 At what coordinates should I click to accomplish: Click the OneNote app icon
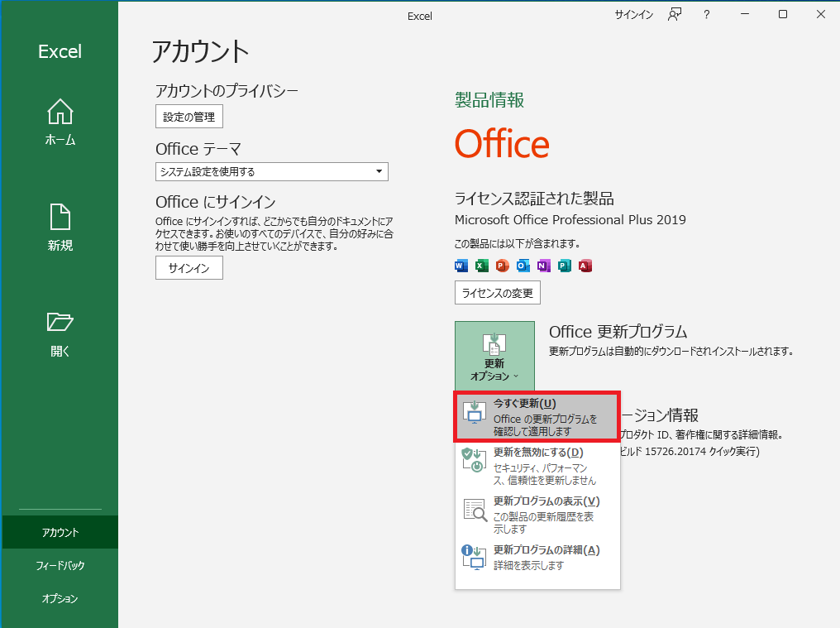tap(544, 266)
